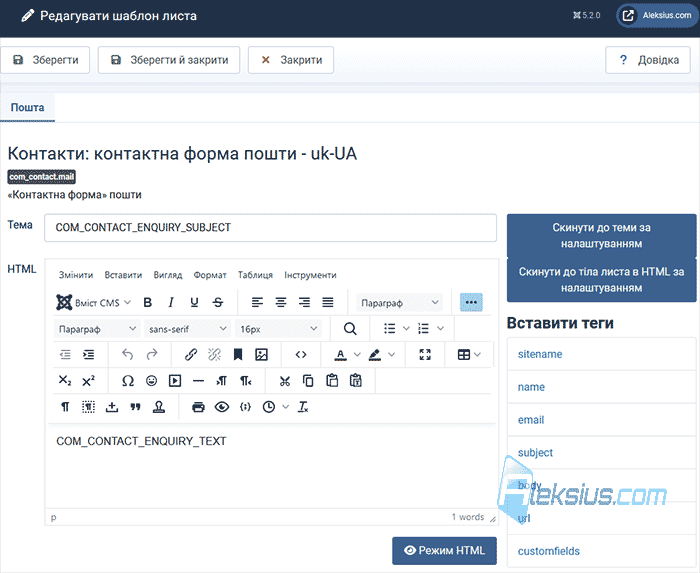Apply superscript formatting
700x573 pixels.
point(88,381)
